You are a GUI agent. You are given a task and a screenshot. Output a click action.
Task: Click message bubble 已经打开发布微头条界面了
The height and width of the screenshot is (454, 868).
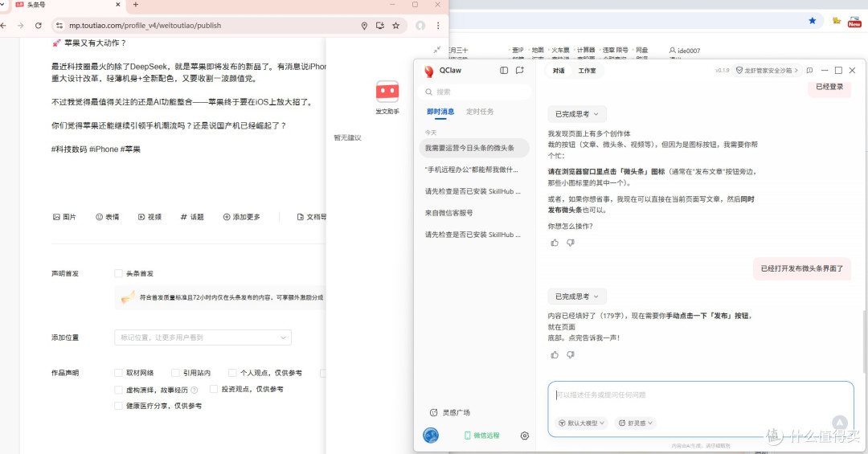[801, 268]
